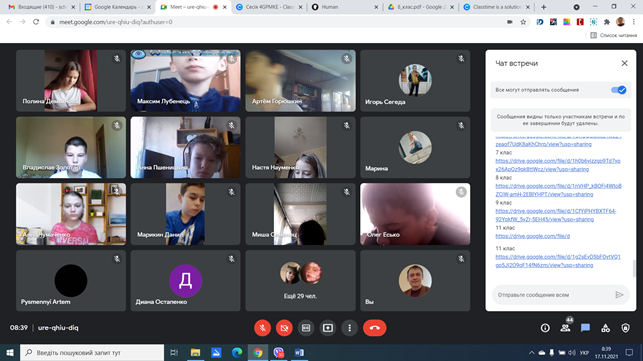Screen dimensions: 643x361
Task: Toggle 'Все могут отправлять сообщения' switch
Action: [618, 90]
